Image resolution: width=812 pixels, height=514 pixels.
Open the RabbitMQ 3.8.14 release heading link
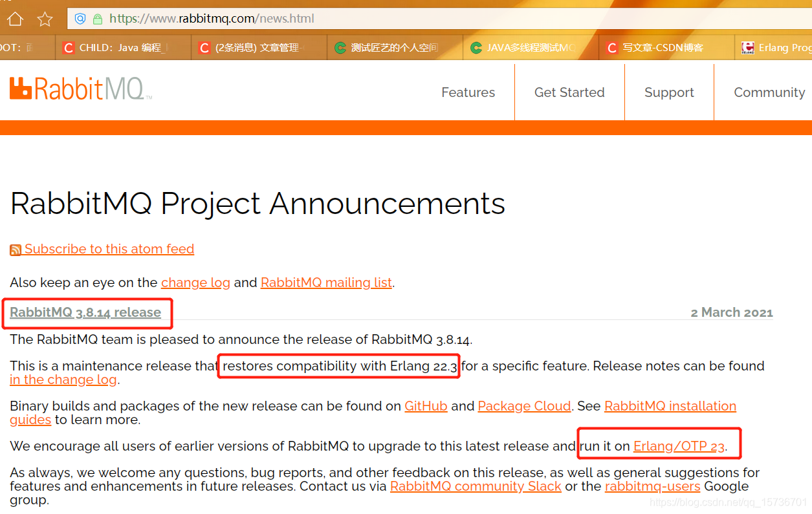85,312
